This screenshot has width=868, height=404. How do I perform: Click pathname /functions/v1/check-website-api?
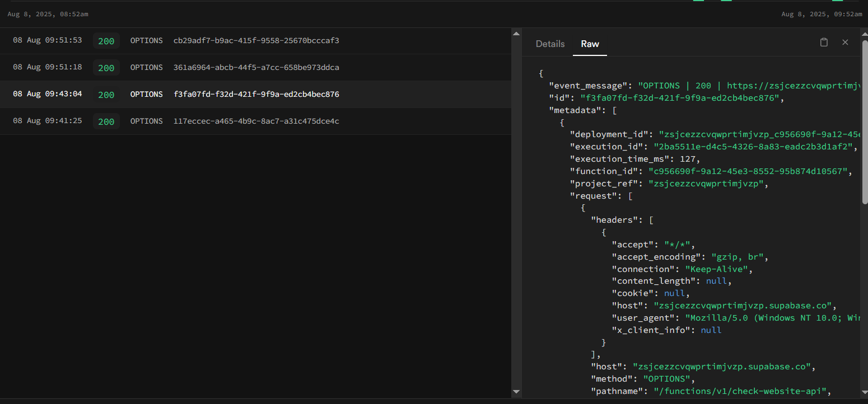(740, 391)
